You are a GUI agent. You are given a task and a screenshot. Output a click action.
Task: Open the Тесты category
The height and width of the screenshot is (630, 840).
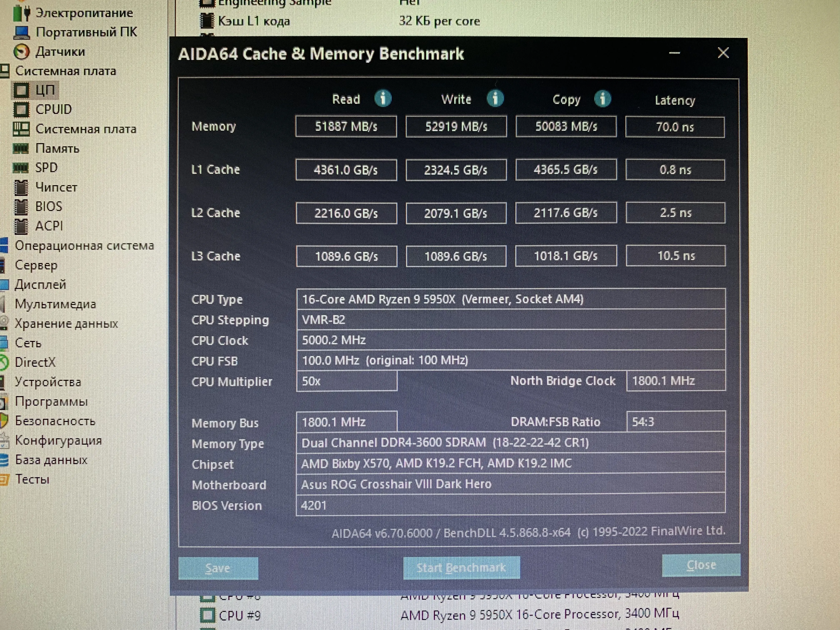32,479
